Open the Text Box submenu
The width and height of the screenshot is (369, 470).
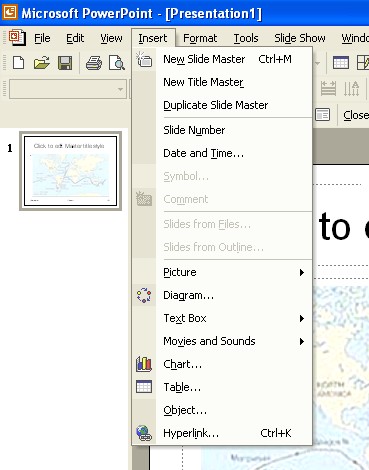click(x=222, y=318)
